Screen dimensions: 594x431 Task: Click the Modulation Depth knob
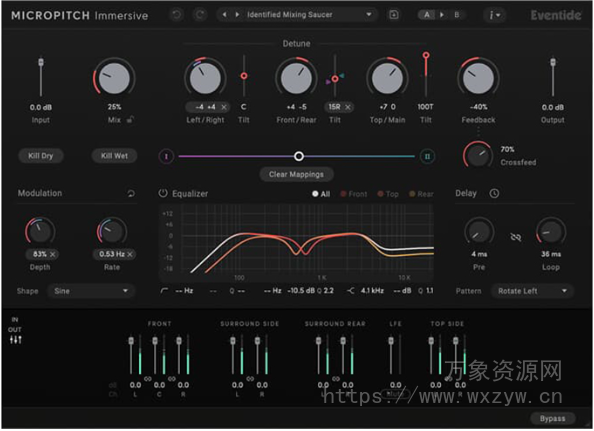point(40,232)
